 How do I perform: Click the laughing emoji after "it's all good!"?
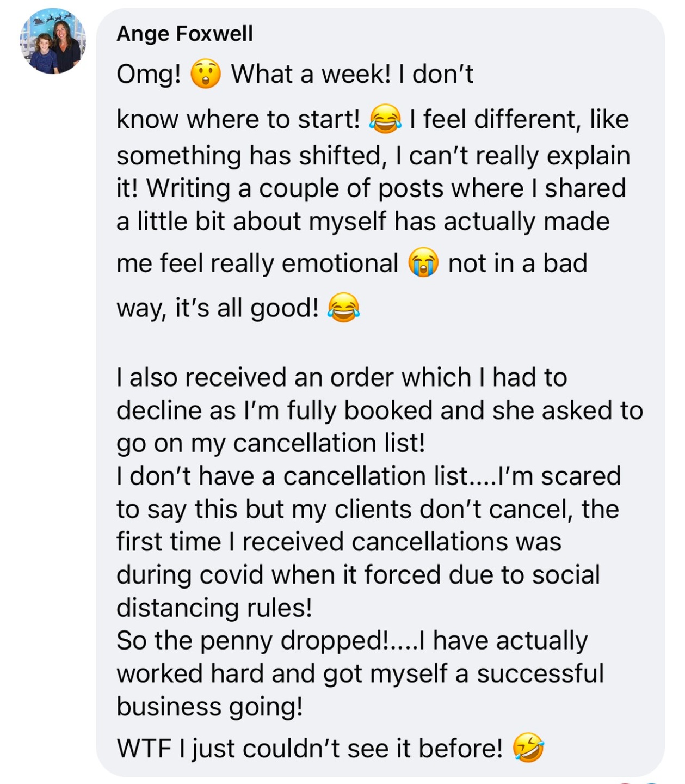coord(343,308)
